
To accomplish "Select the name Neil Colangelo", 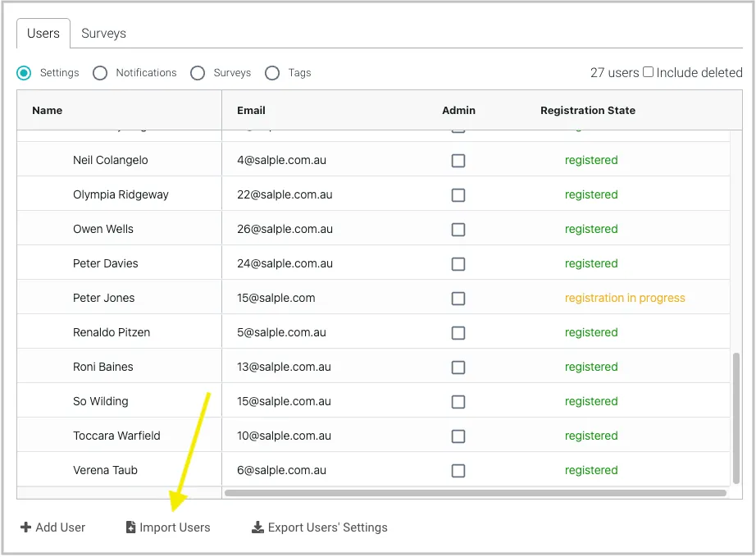I will point(111,160).
